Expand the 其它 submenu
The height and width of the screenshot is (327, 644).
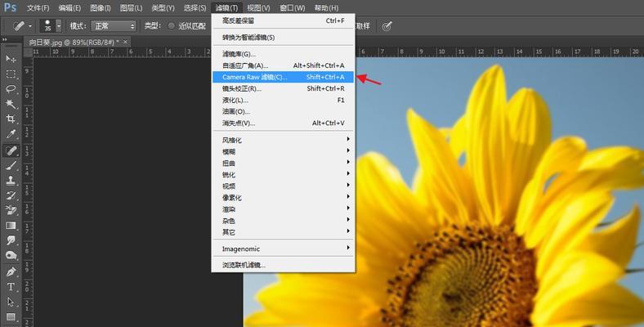coord(283,232)
